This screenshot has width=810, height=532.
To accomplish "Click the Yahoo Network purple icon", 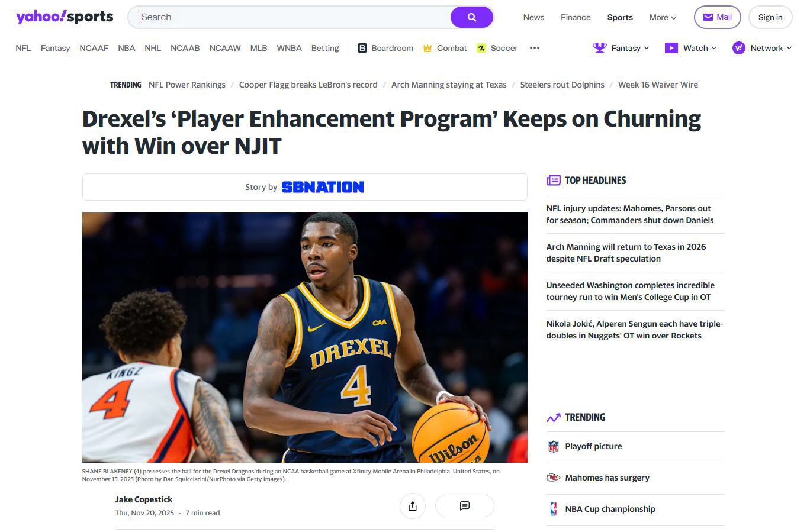I will point(739,48).
